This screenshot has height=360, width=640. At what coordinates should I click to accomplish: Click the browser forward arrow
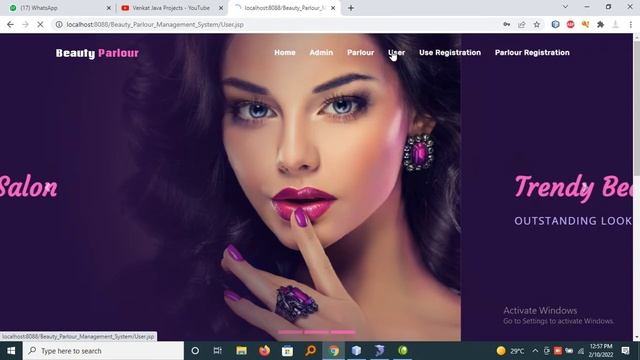(25, 24)
